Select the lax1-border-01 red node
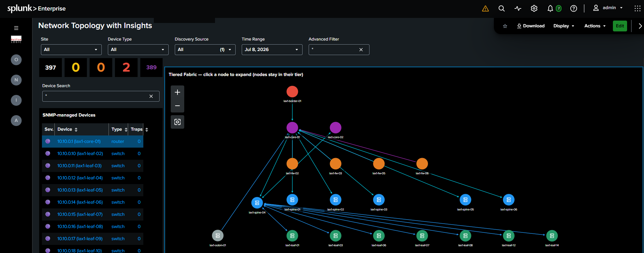Image resolution: width=644 pixels, height=253 pixels. 292,92
